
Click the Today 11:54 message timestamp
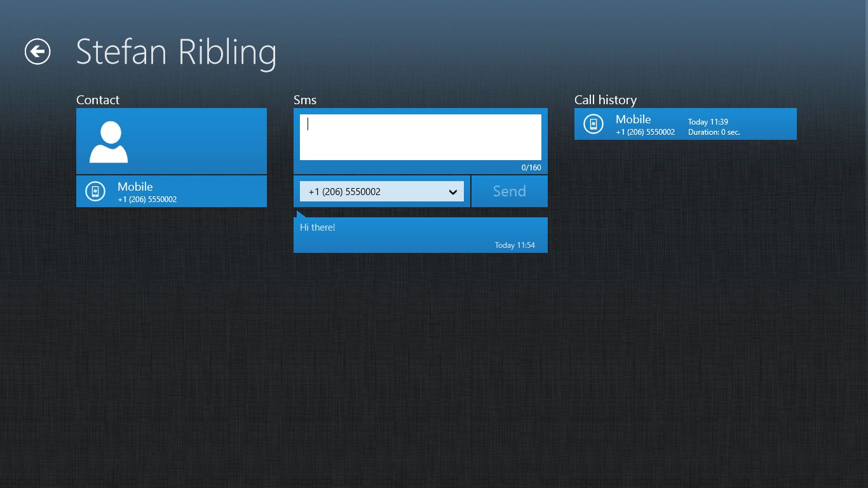[x=515, y=245]
